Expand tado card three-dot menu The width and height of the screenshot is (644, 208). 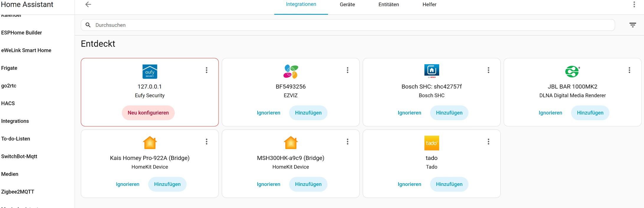488,142
